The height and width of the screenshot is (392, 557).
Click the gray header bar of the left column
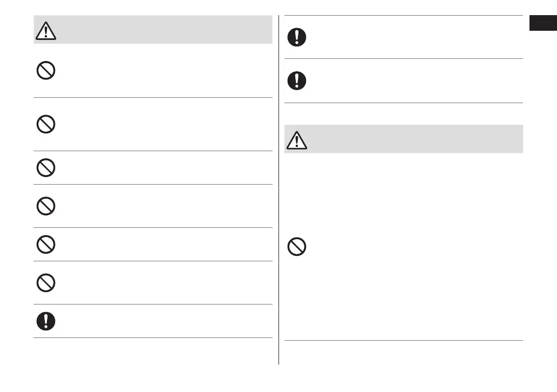(162, 29)
